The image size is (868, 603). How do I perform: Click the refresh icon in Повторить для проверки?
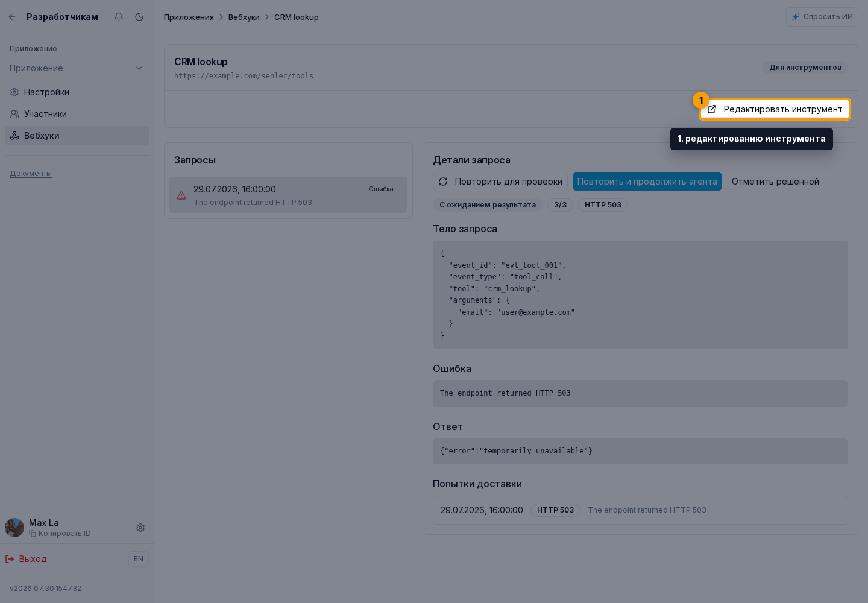(443, 182)
